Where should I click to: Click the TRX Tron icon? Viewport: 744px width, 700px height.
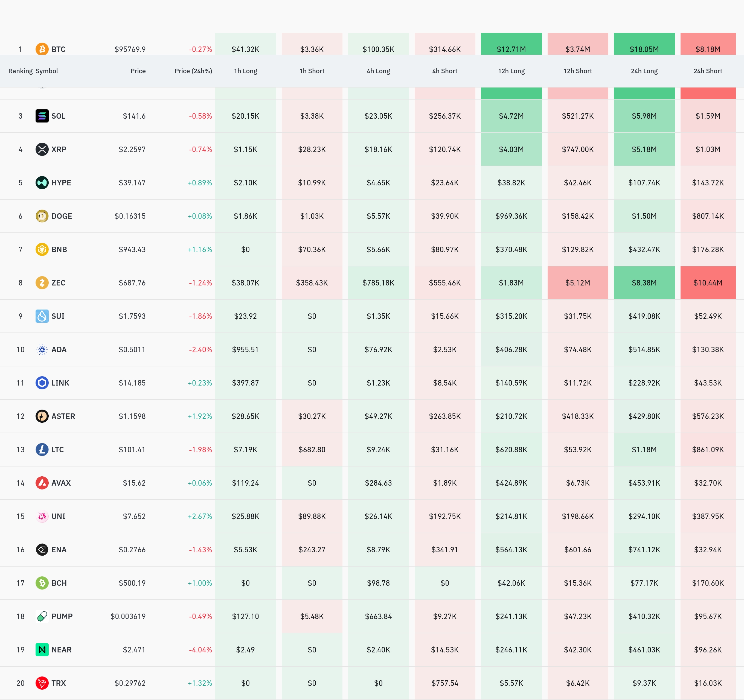42,683
